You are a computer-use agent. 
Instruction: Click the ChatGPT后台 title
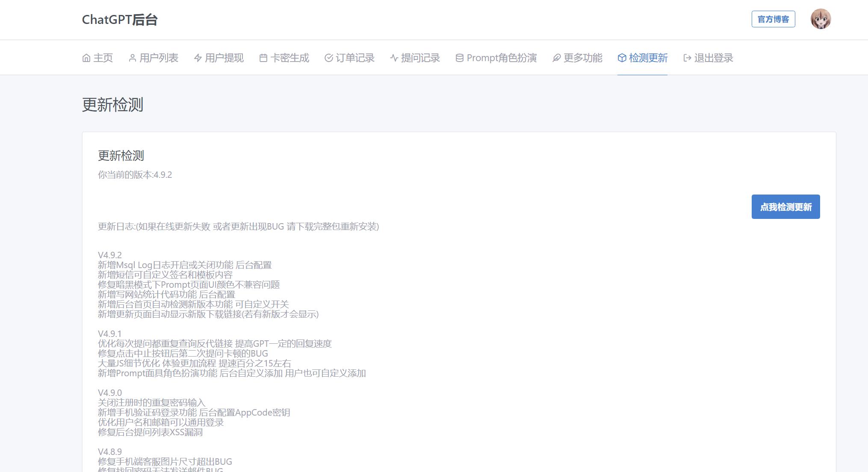pyautogui.click(x=120, y=20)
